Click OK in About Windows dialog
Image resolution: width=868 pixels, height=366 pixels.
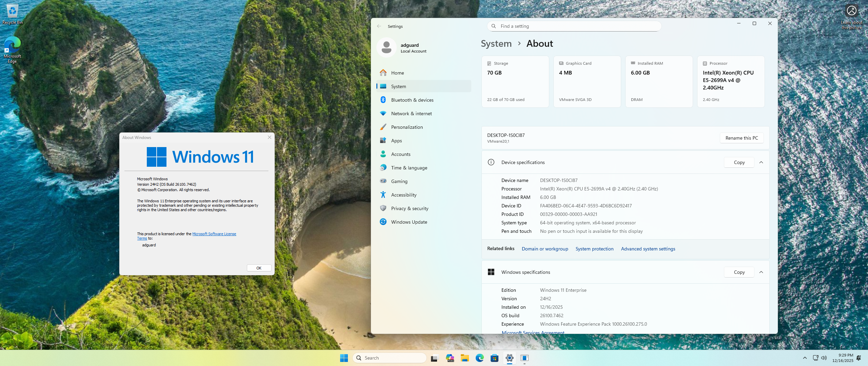259,268
